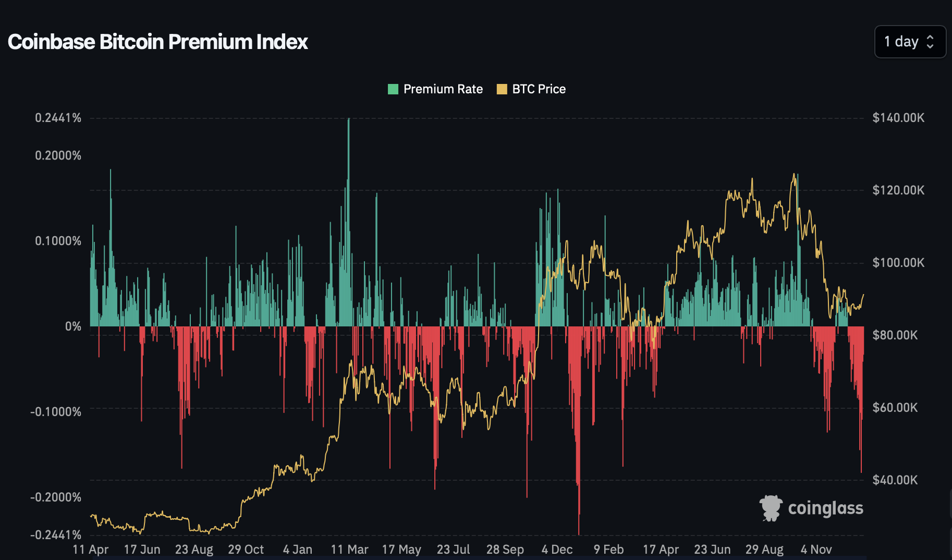Select the Coinbase Bitcoin Premium Index title
Viewport: 952px width, 560px height.
tap(158, 42)
